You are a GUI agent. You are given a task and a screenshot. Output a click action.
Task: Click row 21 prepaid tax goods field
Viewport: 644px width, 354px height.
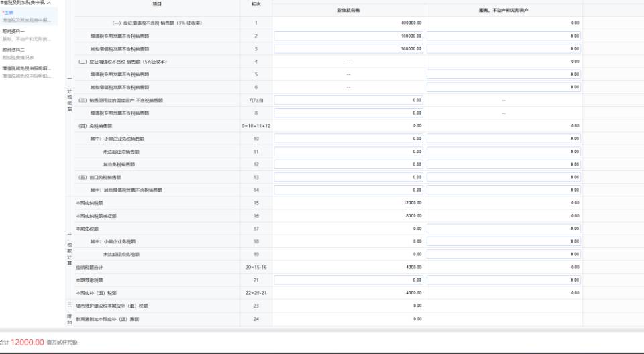[349, 280]
